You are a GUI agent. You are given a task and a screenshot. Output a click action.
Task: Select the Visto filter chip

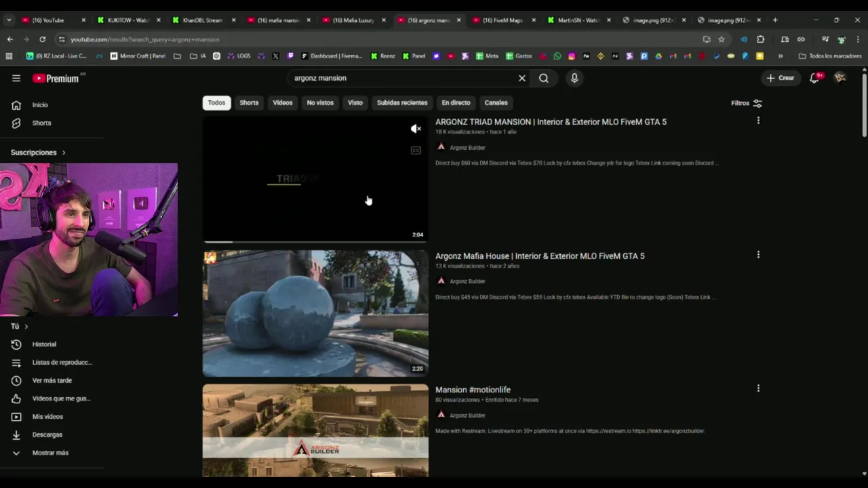coord(355,103)
